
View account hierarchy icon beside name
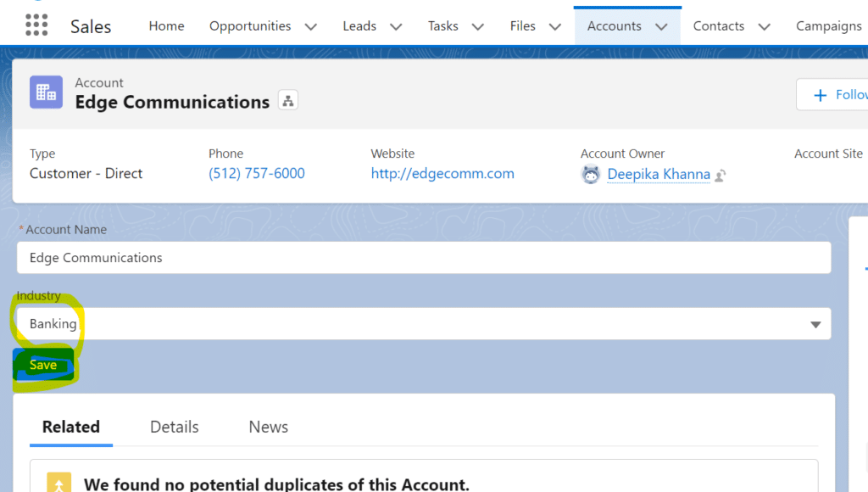(x=288, y=102)
